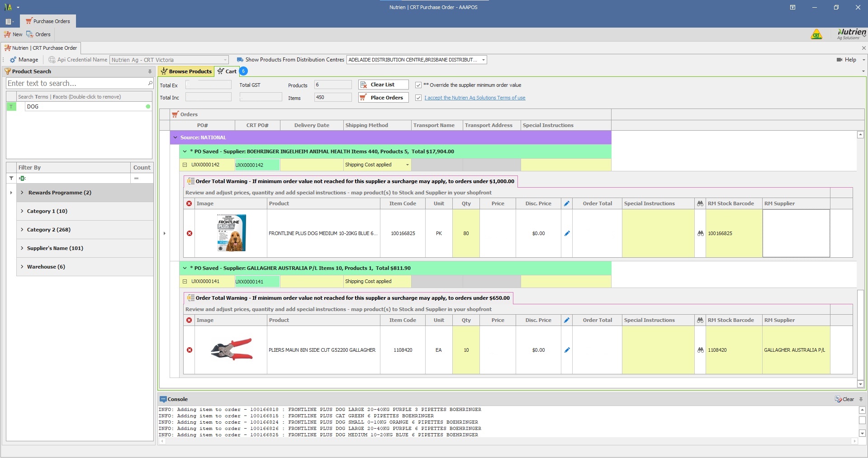Edit price of FRONTLINE PLUS DOG MEDIUM row
The height and width of the screenshot is (458, 868).
pyautogui.click(x=567, y=233)
